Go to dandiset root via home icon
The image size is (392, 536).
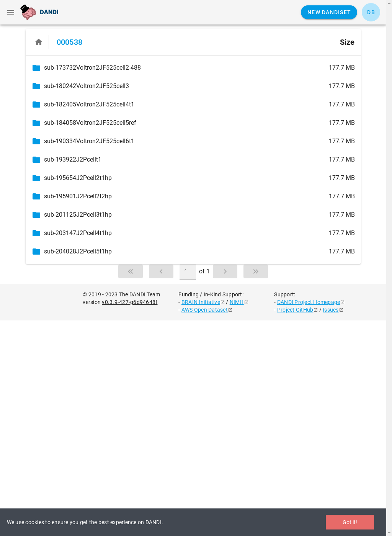point(39,42)
